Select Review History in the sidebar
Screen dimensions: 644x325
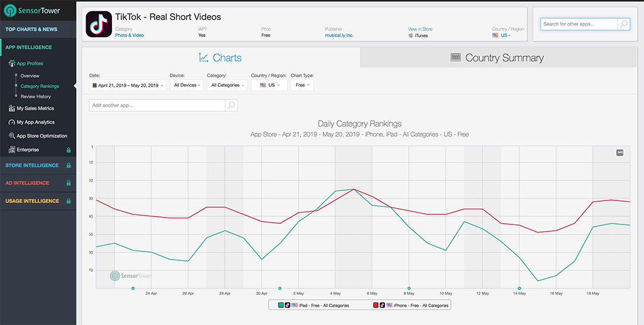point(36,97)
